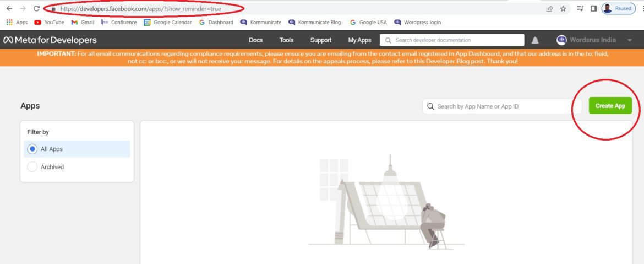Click the notification bell icon
644x264 pixels.
click(x=535, y=40)
